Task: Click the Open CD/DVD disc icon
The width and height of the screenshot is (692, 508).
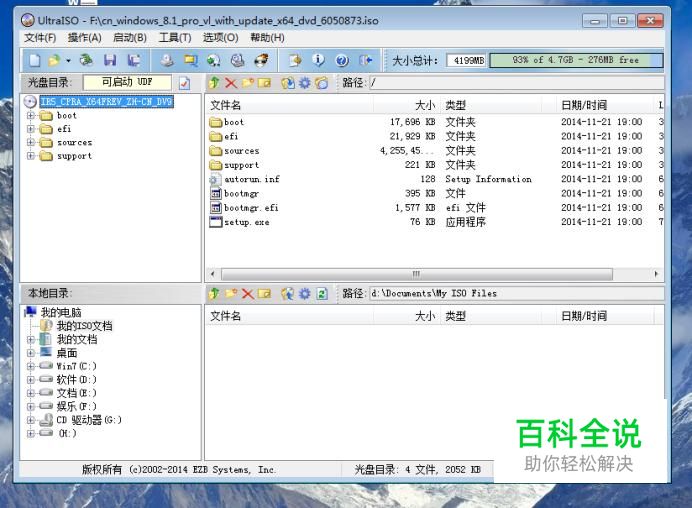Action: (x=86, y=60)
